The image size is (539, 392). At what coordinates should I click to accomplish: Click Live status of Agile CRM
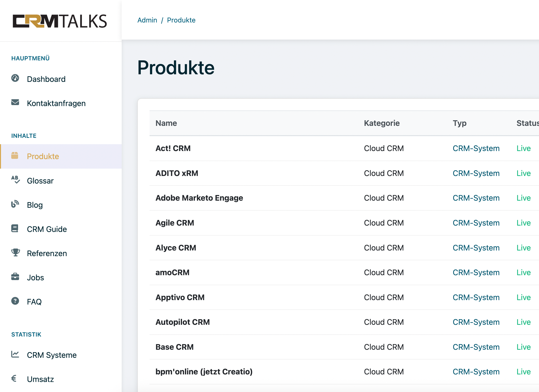coord(524,223)
